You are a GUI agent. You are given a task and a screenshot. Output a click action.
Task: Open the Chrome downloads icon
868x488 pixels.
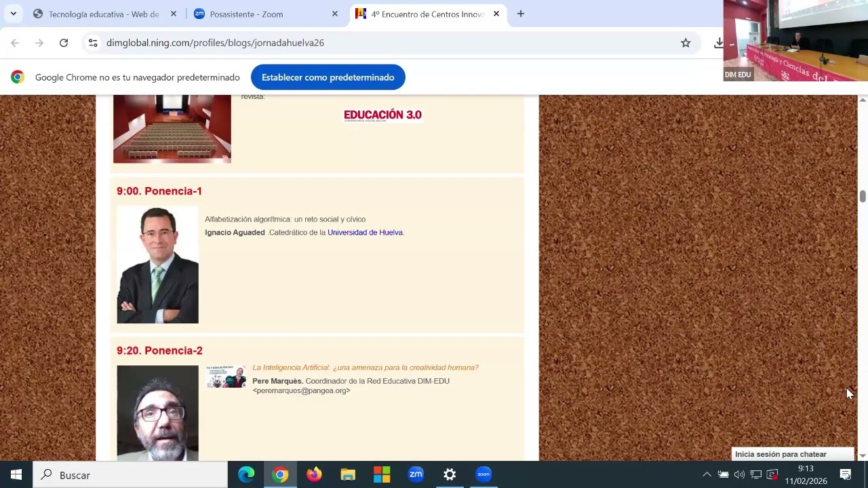[x=718, y=43]
